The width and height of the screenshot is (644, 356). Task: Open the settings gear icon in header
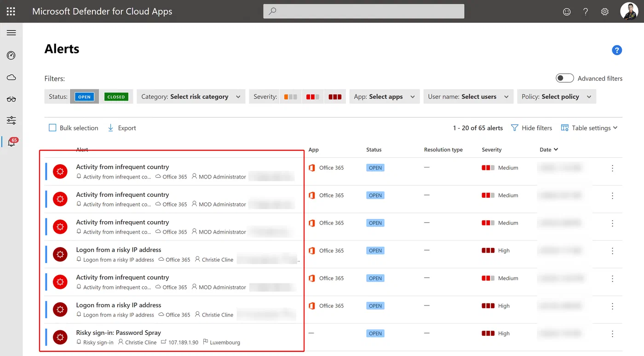point(605,11)
